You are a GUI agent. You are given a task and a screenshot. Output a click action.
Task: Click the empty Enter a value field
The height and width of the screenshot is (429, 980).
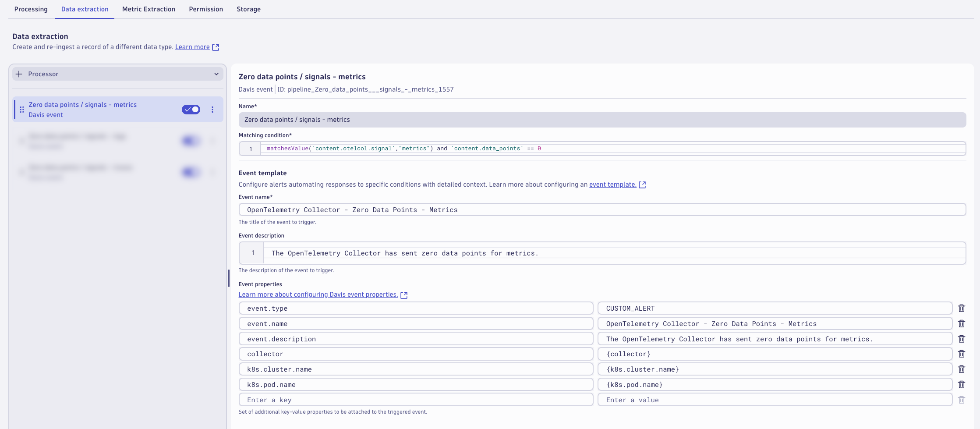pyautogui.click(x=775, y=400)
